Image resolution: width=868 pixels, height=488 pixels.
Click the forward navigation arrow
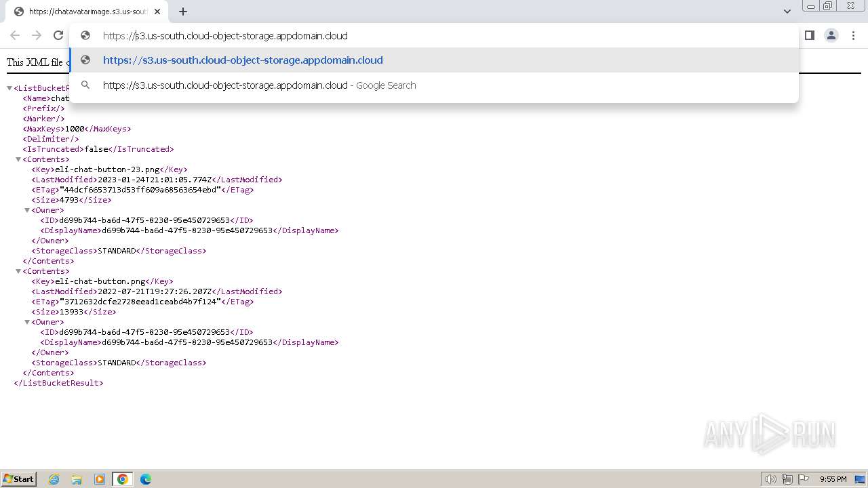37,35
